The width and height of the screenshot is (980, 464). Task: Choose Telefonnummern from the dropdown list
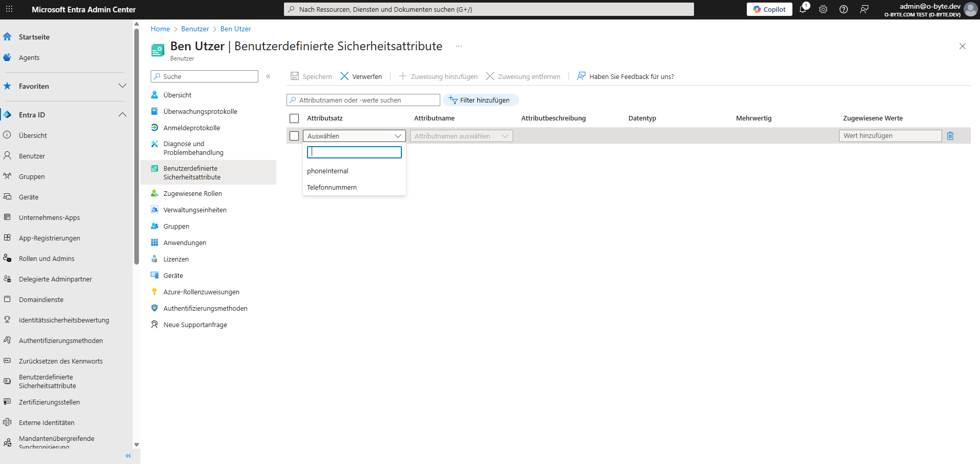point(332,188)
